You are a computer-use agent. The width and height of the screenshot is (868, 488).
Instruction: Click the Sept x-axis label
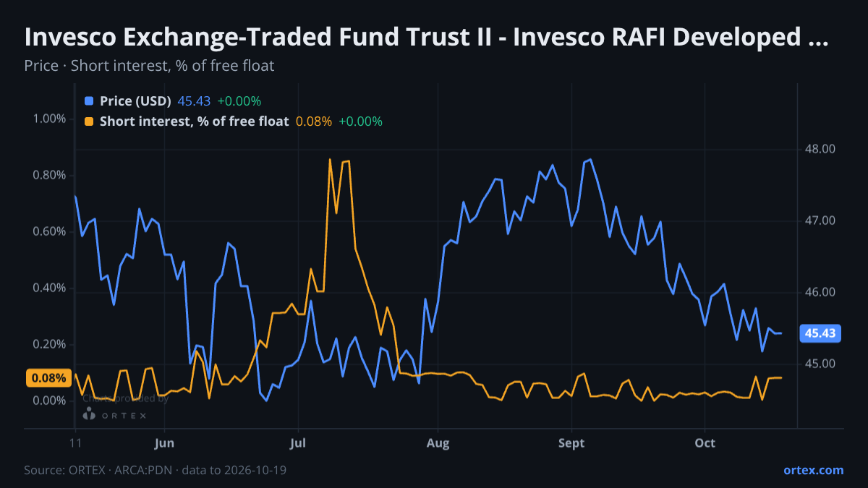point(571,442)
